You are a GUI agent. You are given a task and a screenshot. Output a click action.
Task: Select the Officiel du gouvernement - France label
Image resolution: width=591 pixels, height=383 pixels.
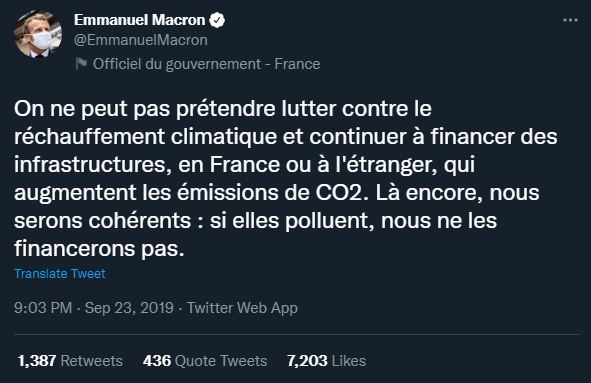coord(207,64)
